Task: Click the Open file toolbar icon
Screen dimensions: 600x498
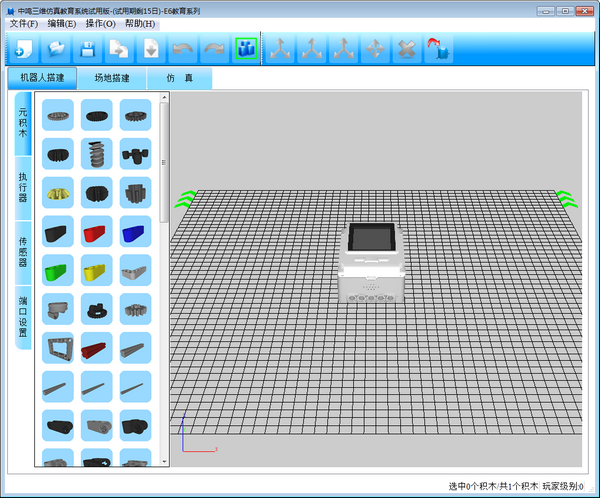Action: coord(55,48)
